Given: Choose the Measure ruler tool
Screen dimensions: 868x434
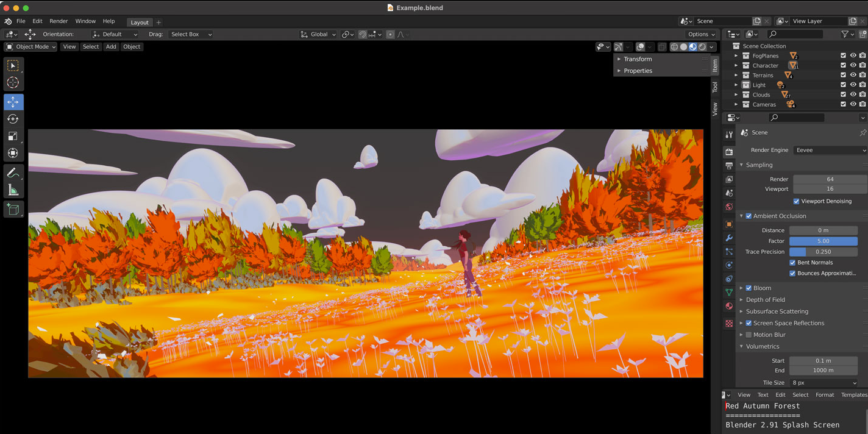Looking at the screenshot, I should point(13,190).
